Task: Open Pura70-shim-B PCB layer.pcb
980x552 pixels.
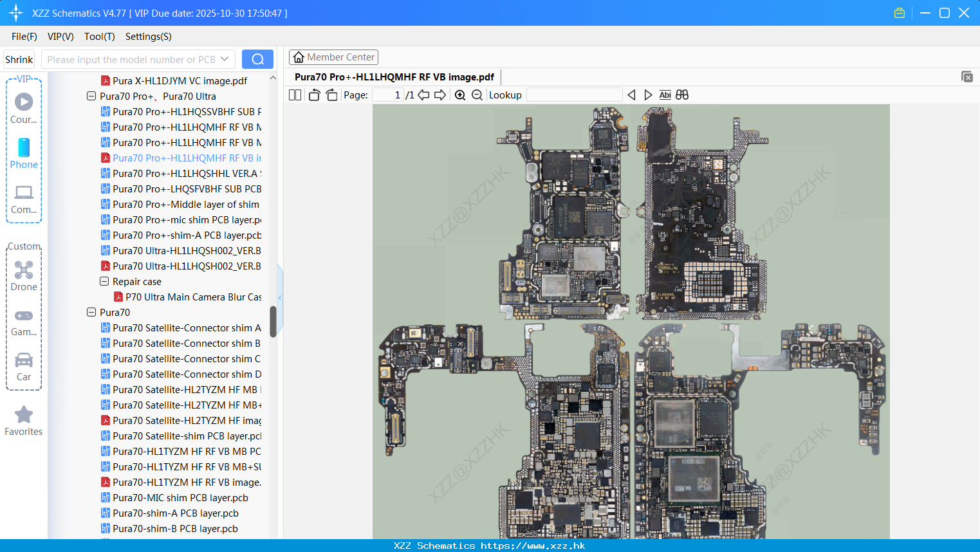Action: pos(169,529)
